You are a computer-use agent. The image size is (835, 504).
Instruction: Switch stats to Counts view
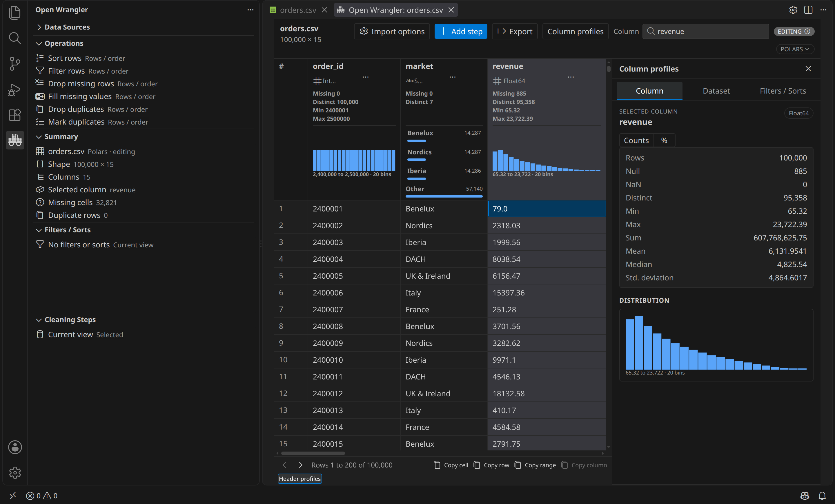(636, 140)
